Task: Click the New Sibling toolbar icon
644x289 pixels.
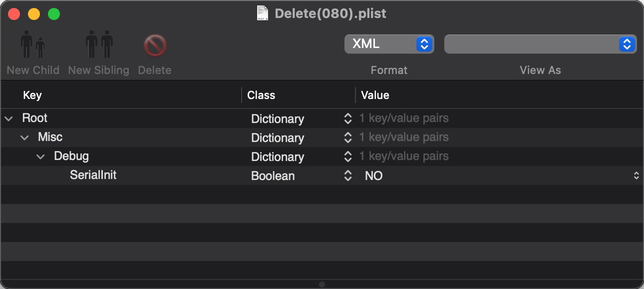Action: [99, 45]
